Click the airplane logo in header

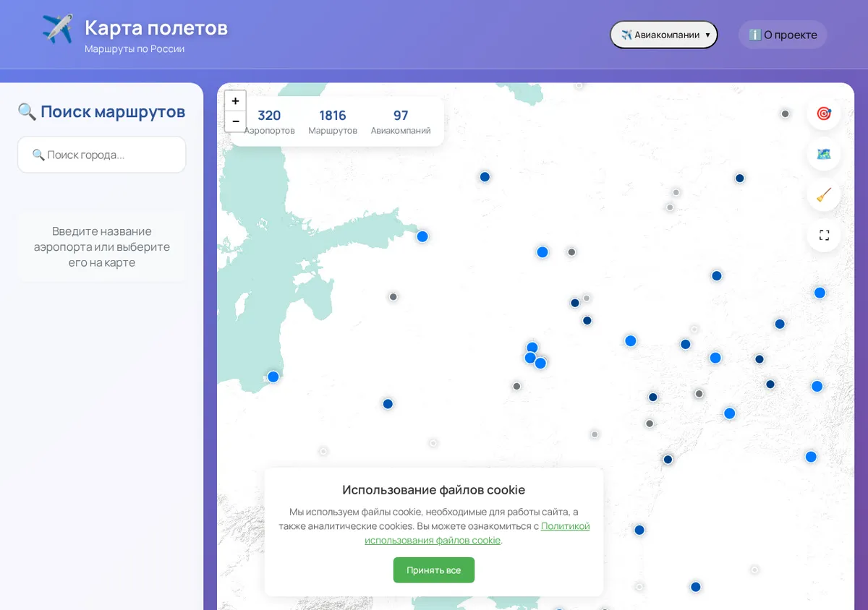click(57, 30)
